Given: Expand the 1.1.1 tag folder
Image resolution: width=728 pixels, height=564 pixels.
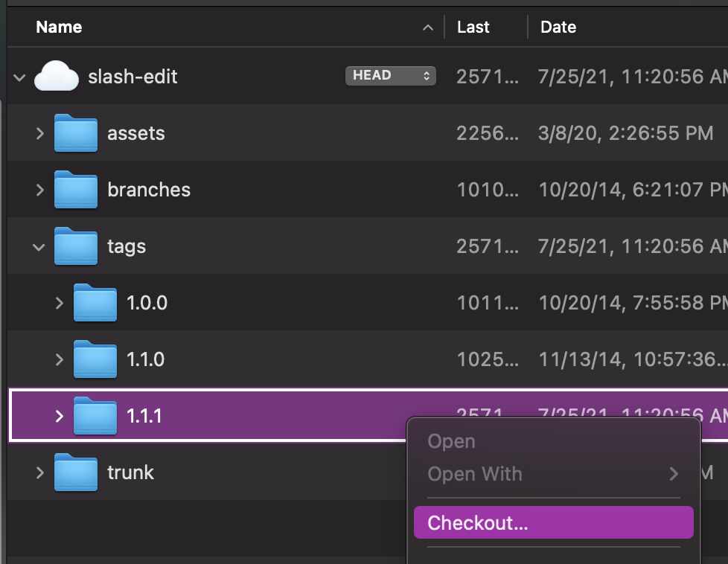Looking at the screenshot, I should 60,416.
